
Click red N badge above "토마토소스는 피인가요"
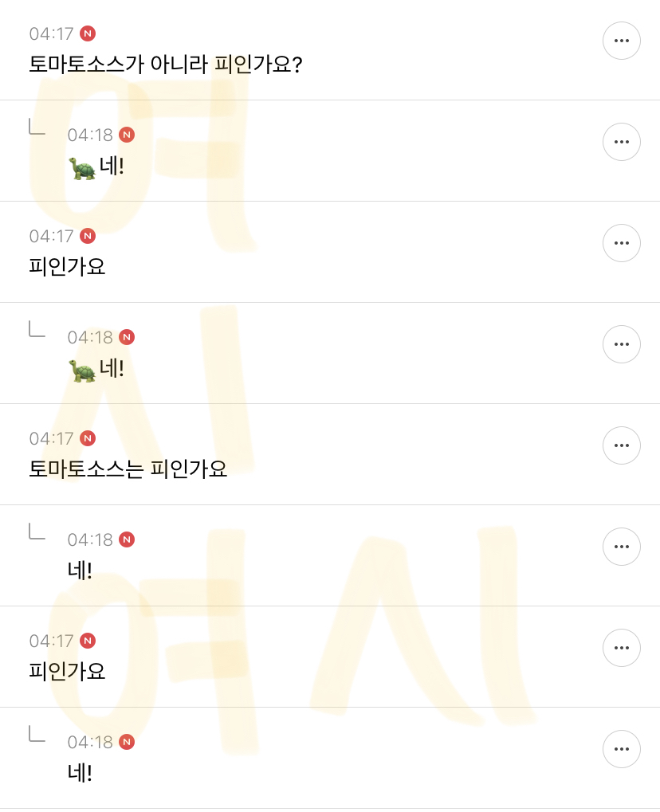88,438
